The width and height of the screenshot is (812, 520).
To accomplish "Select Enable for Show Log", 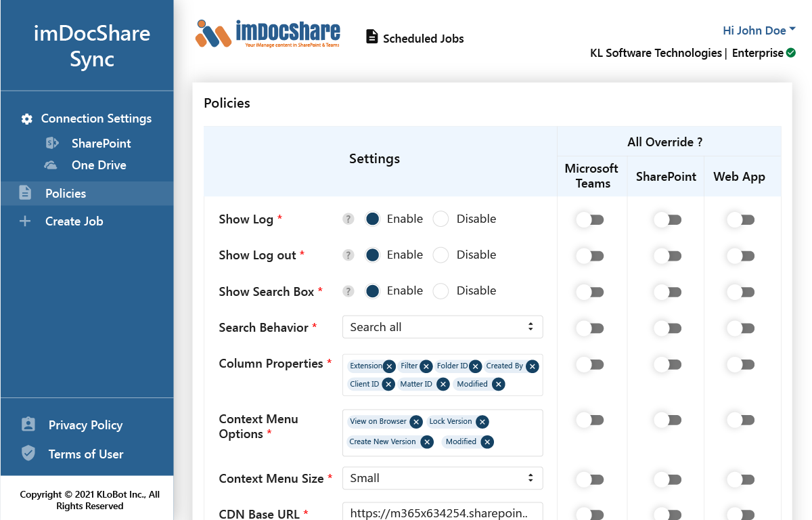I will [372, 219].
